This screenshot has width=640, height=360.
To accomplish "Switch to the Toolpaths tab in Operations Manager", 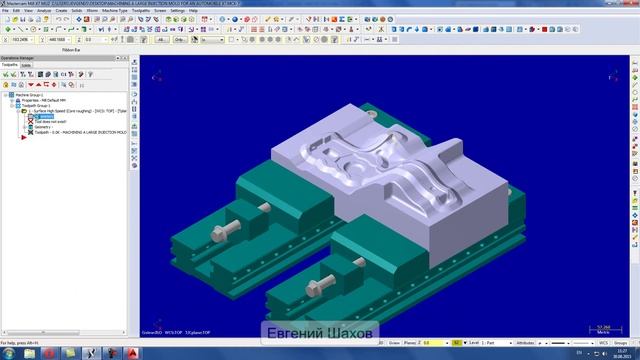I will pyautogui.click(x=9, y=65).
